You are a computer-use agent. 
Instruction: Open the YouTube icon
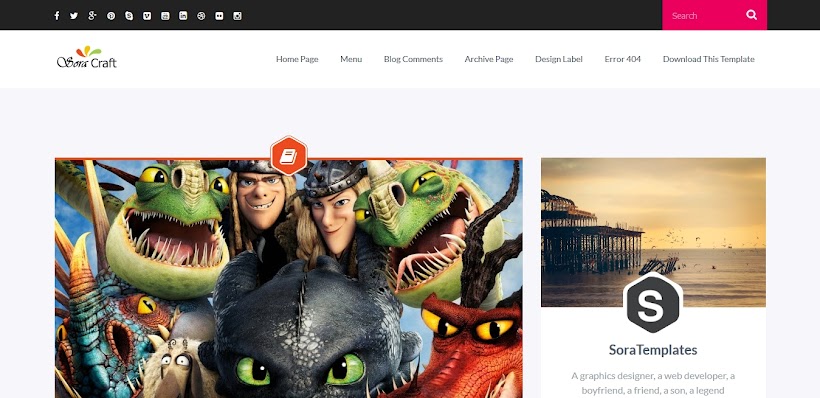pyautogui.click(x=165, y=16)
